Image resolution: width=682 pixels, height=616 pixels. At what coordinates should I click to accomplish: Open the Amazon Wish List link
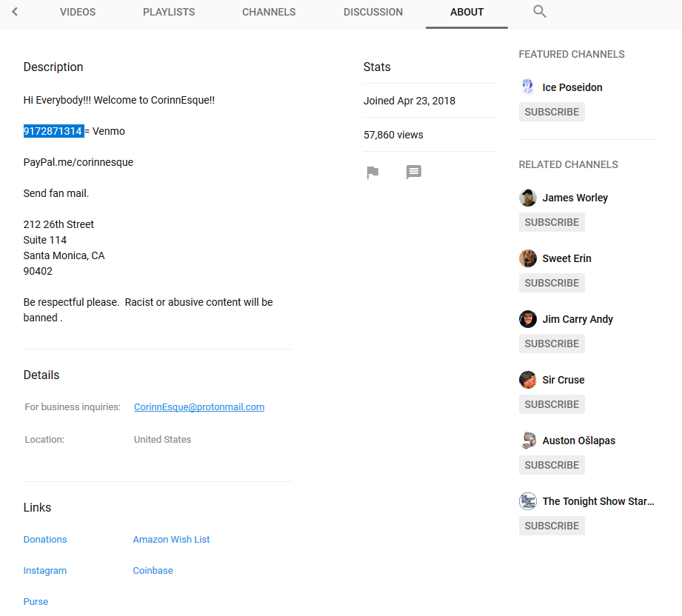coord(171,540)
